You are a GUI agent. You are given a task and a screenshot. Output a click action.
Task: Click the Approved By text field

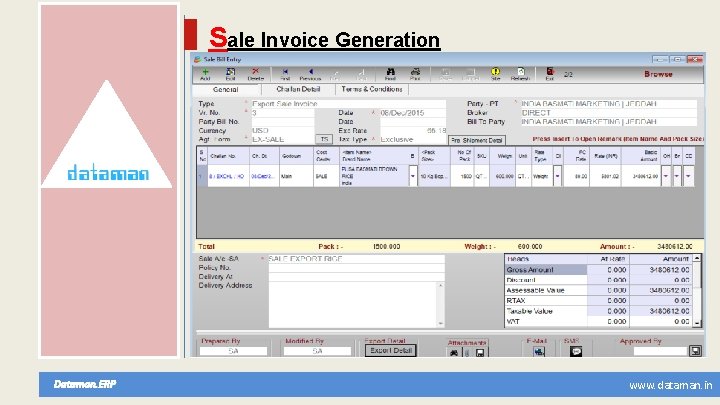tap(660, 351)
